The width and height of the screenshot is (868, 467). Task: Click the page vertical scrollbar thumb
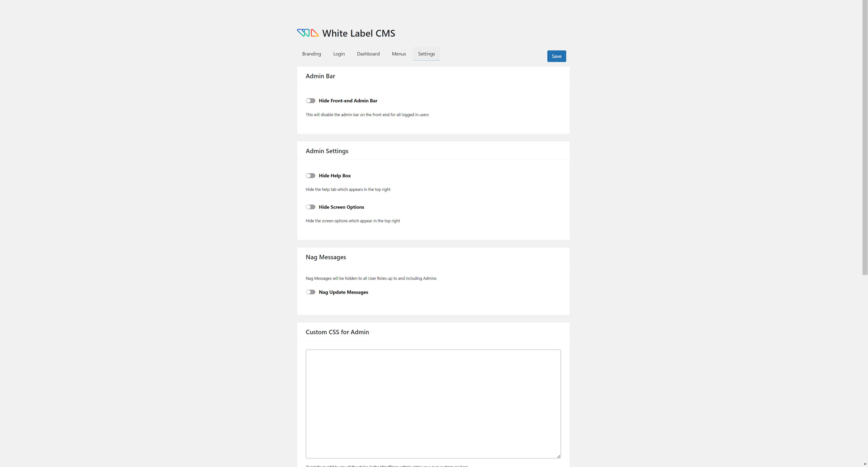tap(865, 137)
